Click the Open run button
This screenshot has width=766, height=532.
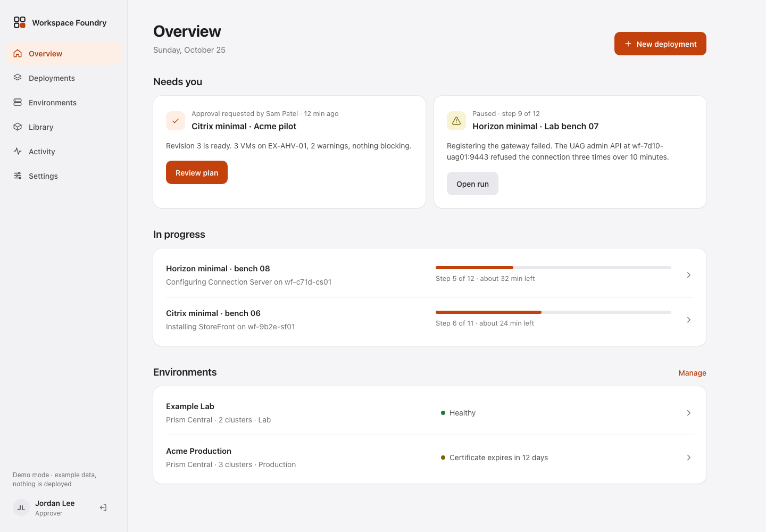pyautogui.click(x=472, y=184)
